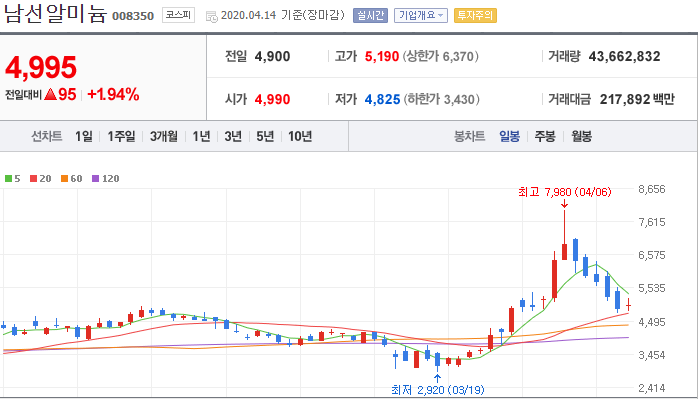Click the 최저 2,920 (03/19) chart marker

click(438, 390)
